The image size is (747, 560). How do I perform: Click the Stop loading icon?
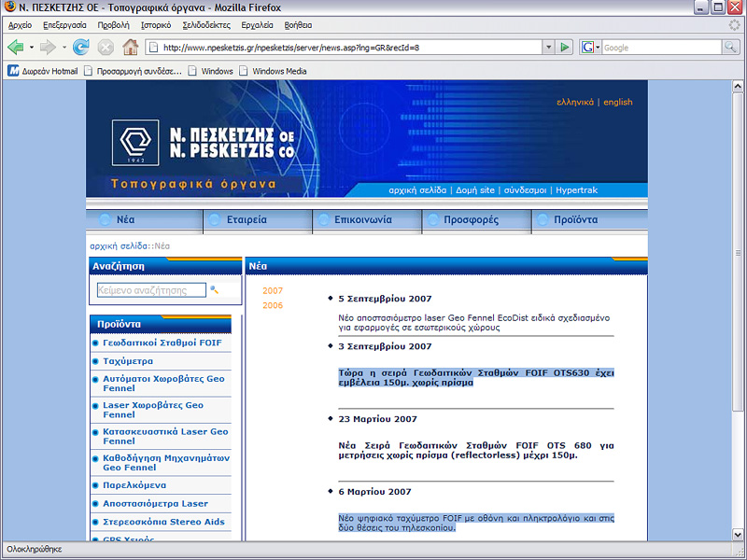coord(106,48)
